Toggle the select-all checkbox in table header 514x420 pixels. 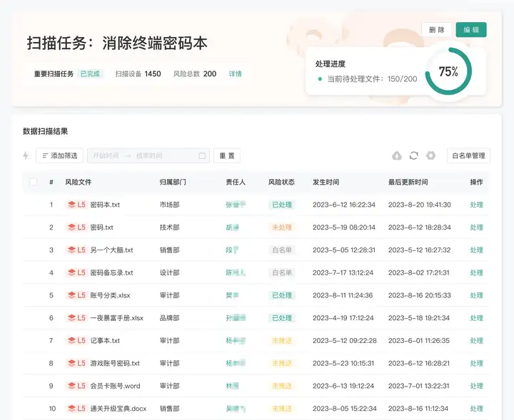click(x=33, y=182)
